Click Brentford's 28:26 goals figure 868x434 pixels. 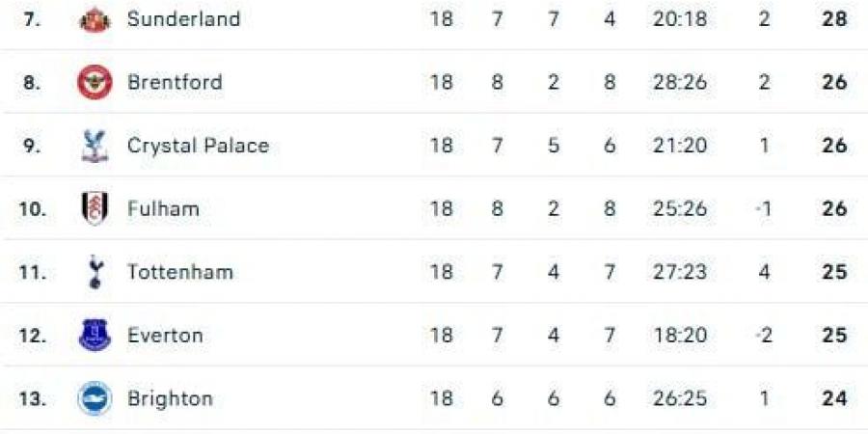(x=679, y=82)
